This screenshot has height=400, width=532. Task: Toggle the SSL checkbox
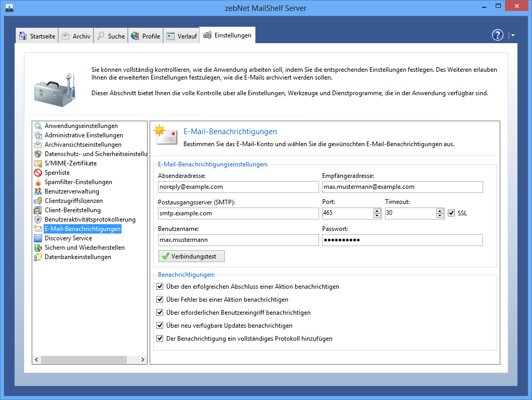pos(451,213)
